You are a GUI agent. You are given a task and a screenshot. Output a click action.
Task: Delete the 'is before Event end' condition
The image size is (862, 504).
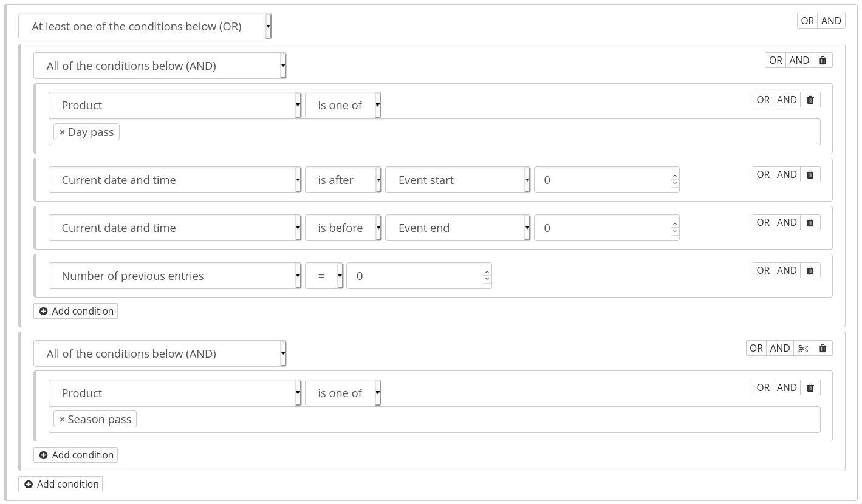810,222
